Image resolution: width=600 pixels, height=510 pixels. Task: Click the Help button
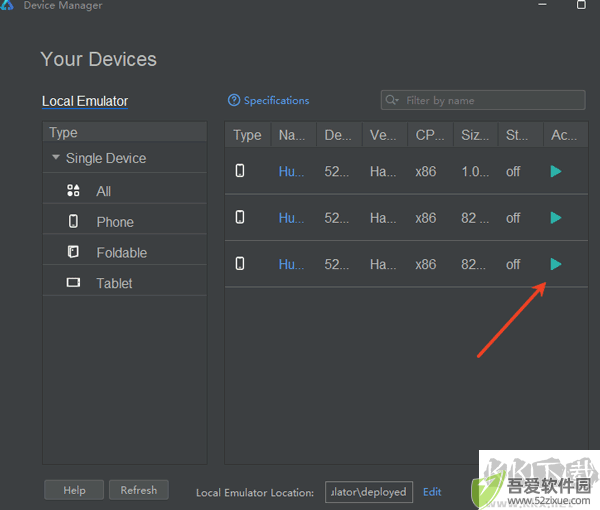tap(74, 490)
